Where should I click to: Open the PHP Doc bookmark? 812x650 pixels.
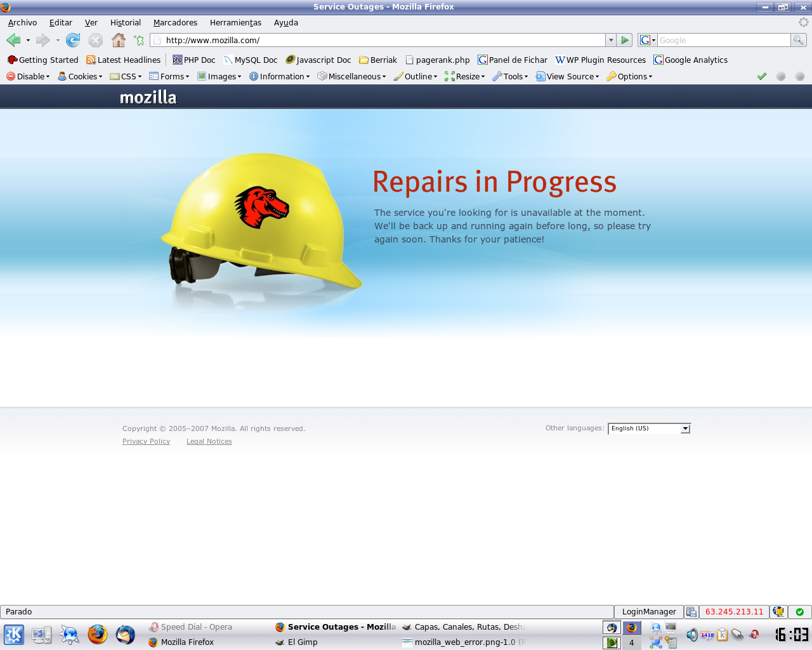(x=194, y=60)
